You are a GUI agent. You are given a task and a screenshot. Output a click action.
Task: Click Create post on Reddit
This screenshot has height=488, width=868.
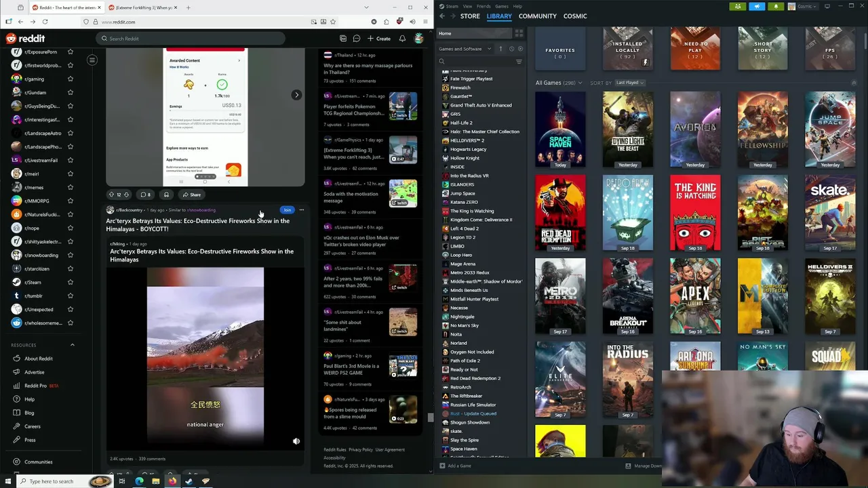379,39
